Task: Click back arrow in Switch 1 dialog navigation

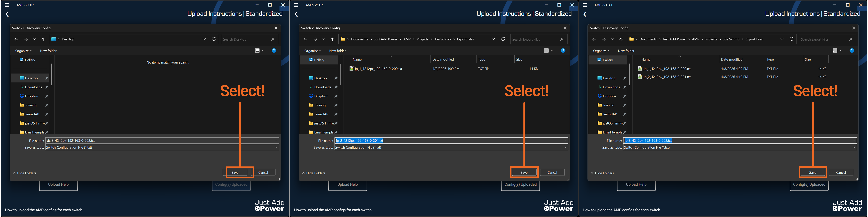Action: (16, 39)
